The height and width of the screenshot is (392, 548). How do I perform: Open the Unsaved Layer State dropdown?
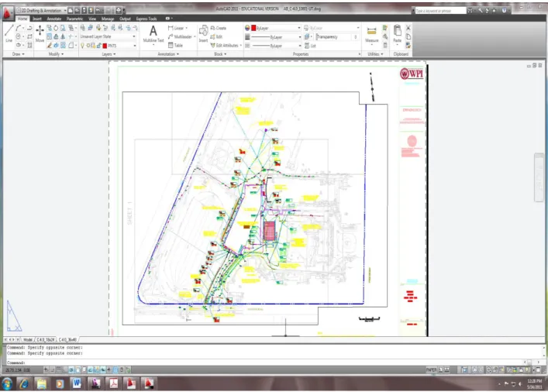pyautogui.click(x=108, y=36)
